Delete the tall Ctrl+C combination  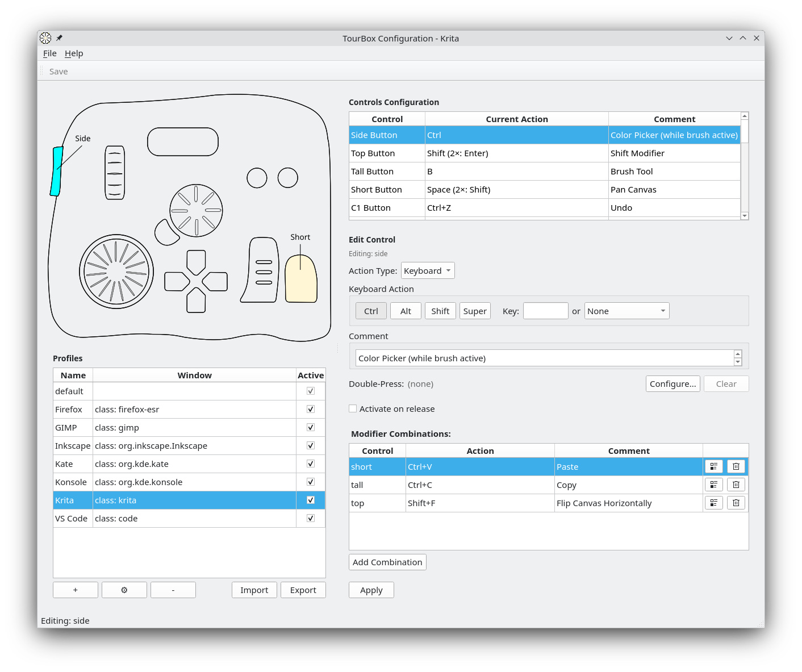coord(736,485)
